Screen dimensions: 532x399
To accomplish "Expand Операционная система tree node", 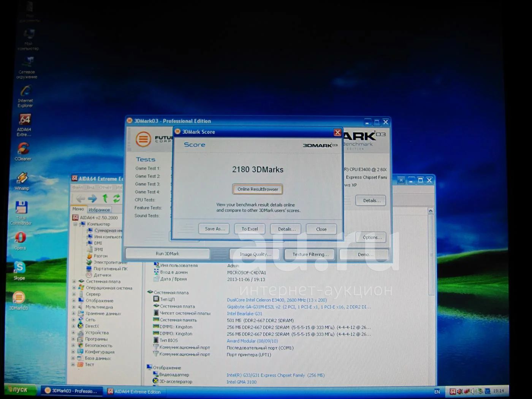I will click(x=74, y=288).
